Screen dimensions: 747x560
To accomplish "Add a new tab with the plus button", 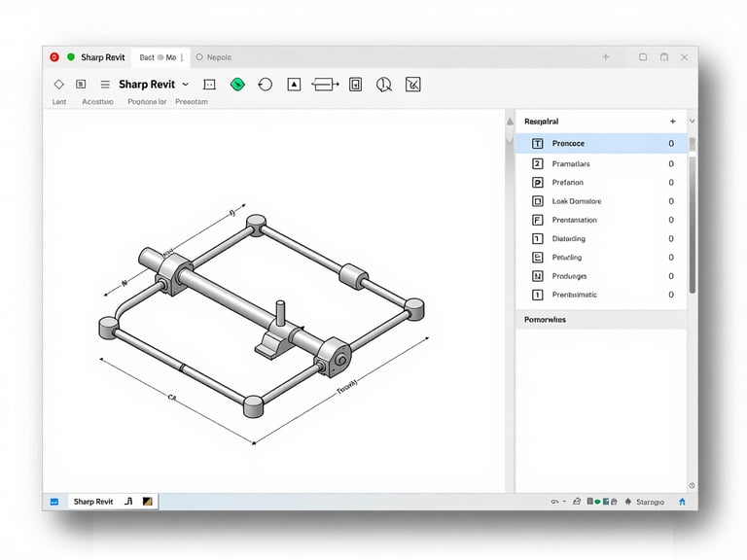I will tap(606, 57).
